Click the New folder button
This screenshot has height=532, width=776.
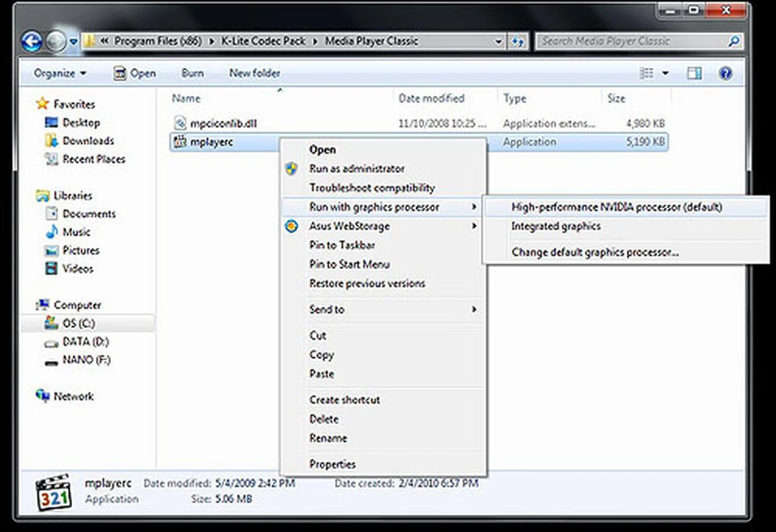(255, 73)
